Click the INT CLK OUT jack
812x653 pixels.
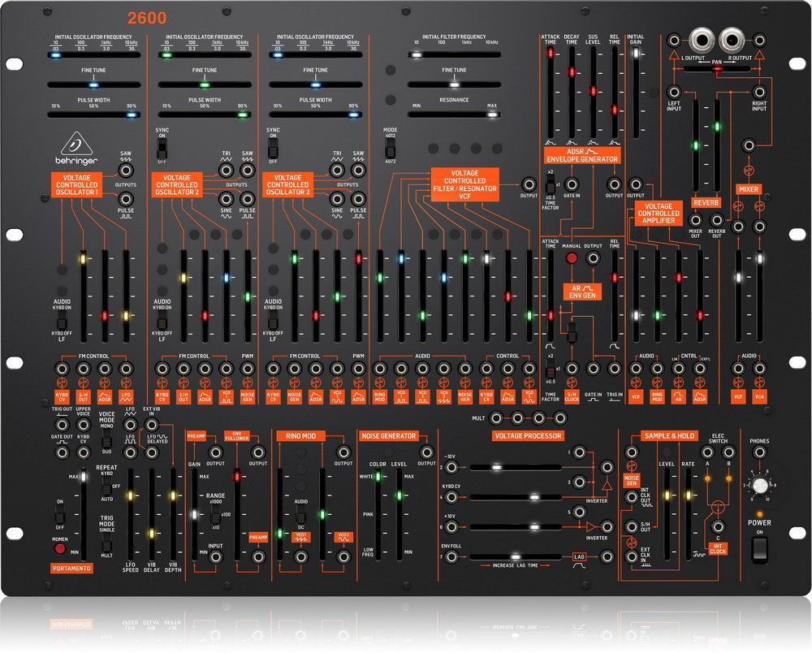coord(632,497)
